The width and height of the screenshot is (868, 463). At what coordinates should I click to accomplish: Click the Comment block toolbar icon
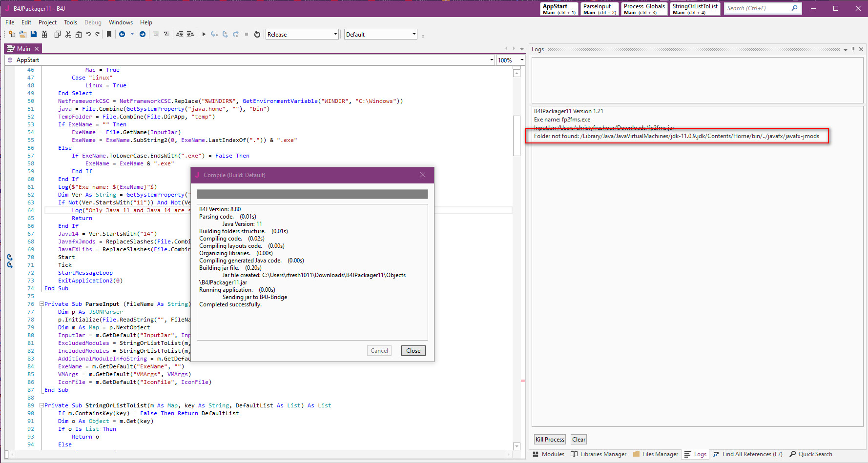[156, 34]
